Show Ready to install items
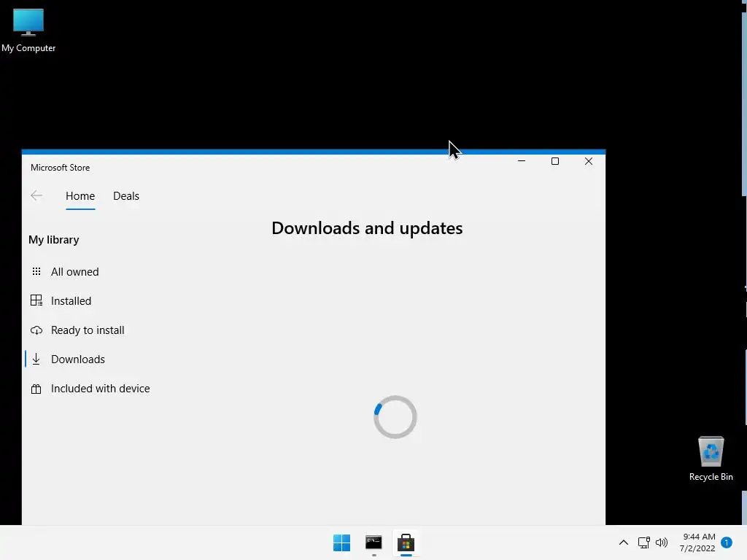 coord(88,330)
